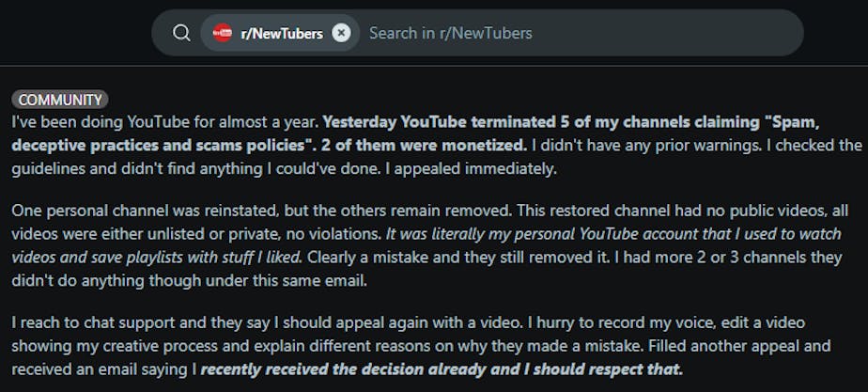Focus the "Search in r/NewTubers" input field

click(564, 33)
